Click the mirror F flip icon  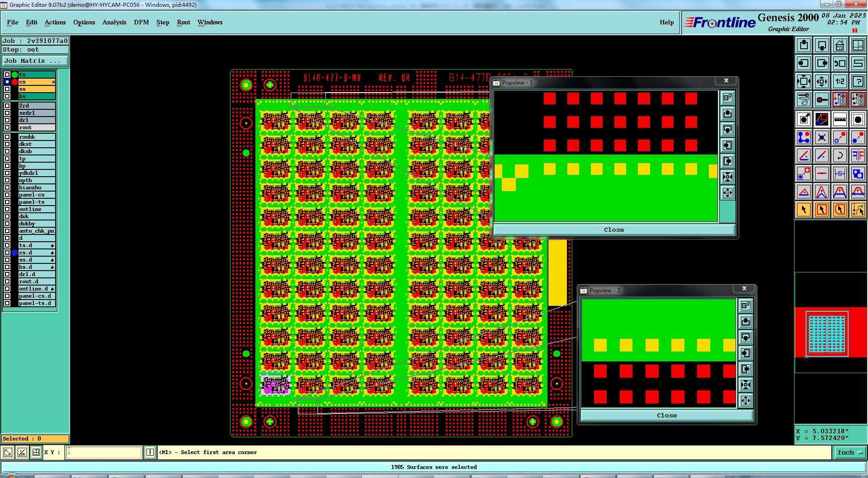858,155
